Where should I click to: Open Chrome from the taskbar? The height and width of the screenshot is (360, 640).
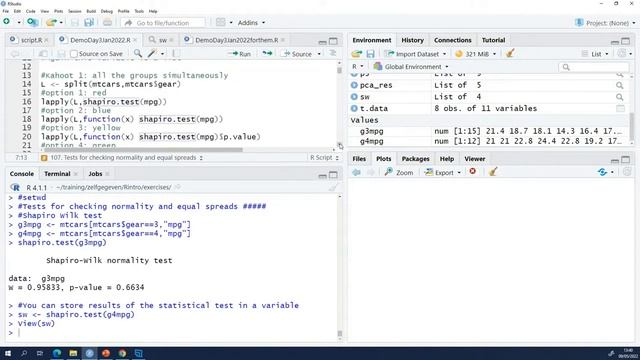point(122,353)
